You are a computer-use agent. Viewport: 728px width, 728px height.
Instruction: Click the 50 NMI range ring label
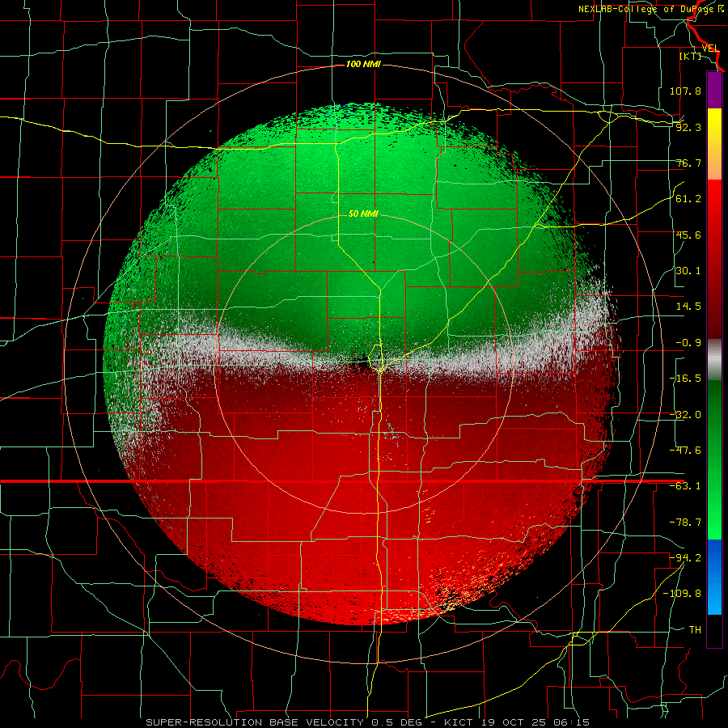(363, 214)
